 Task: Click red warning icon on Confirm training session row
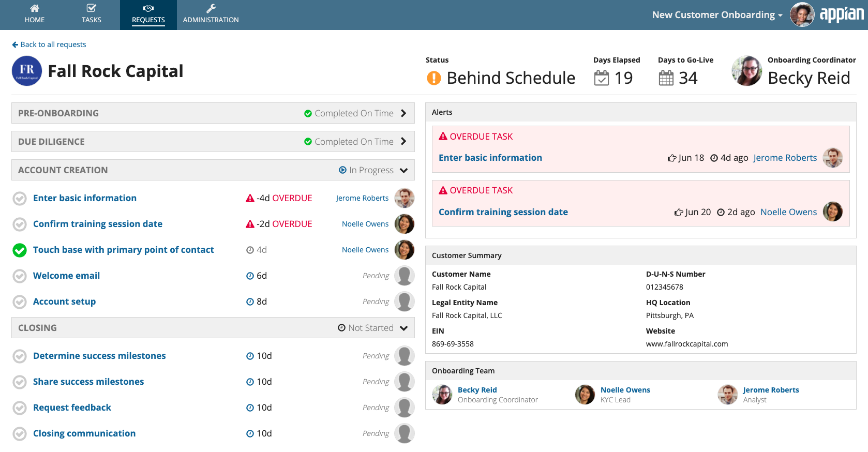[x=250, y=224]
